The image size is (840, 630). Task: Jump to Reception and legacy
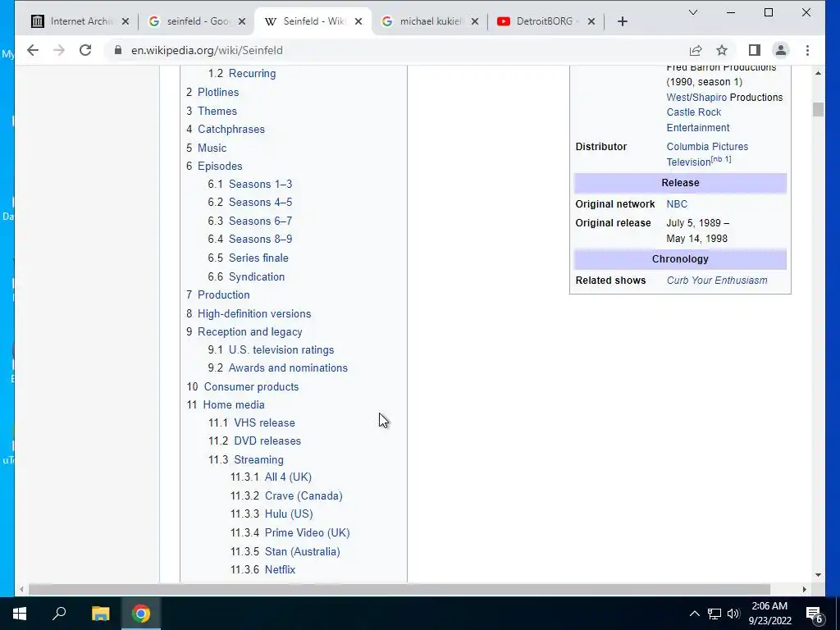(249, 332)
